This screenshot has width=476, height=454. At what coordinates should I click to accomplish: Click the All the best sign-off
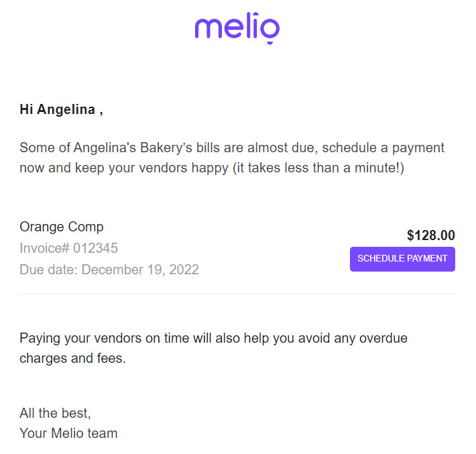pos(55,413)
